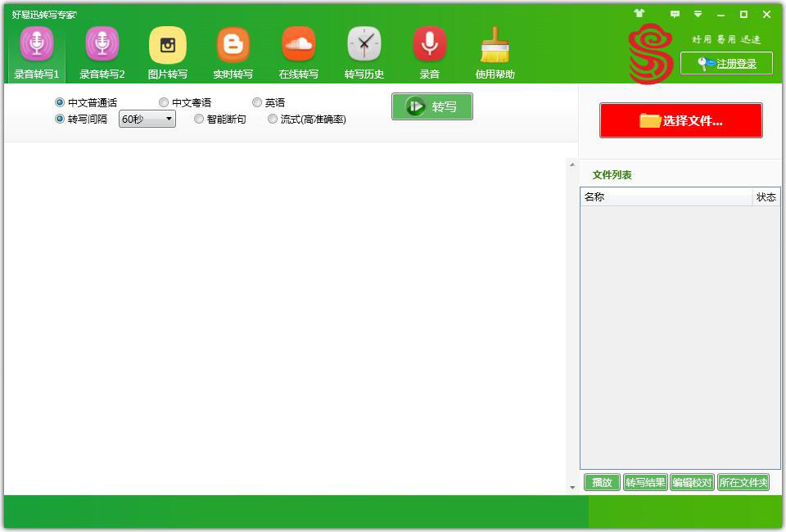Select 中文粤语 language option

pyautogui.click(x=185, y=102)
